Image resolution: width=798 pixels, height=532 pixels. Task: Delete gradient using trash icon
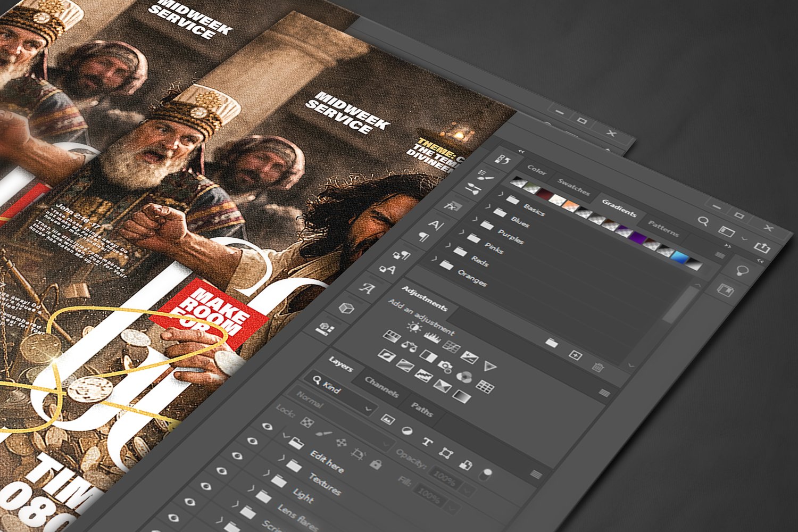coord(598,367)
